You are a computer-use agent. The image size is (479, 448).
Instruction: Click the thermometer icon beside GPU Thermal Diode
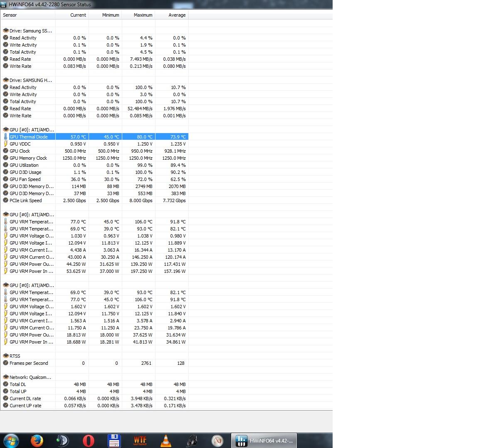point(5,136)
